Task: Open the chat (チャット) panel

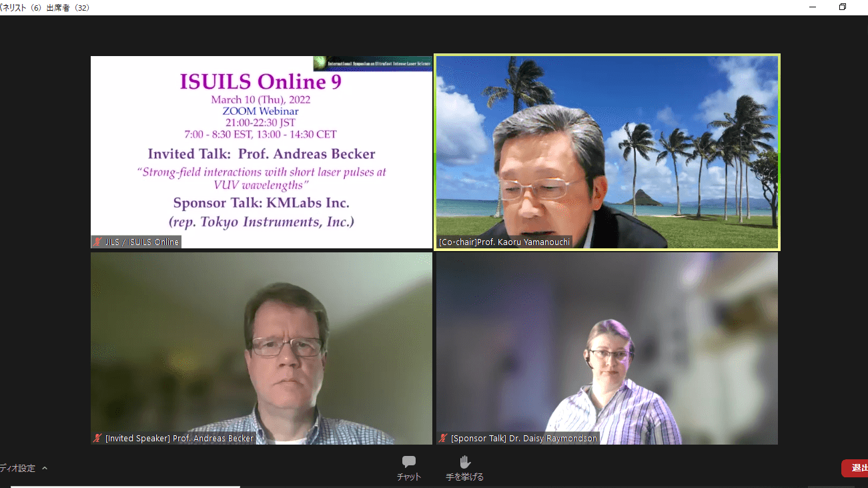Action: tap(409, 467)
